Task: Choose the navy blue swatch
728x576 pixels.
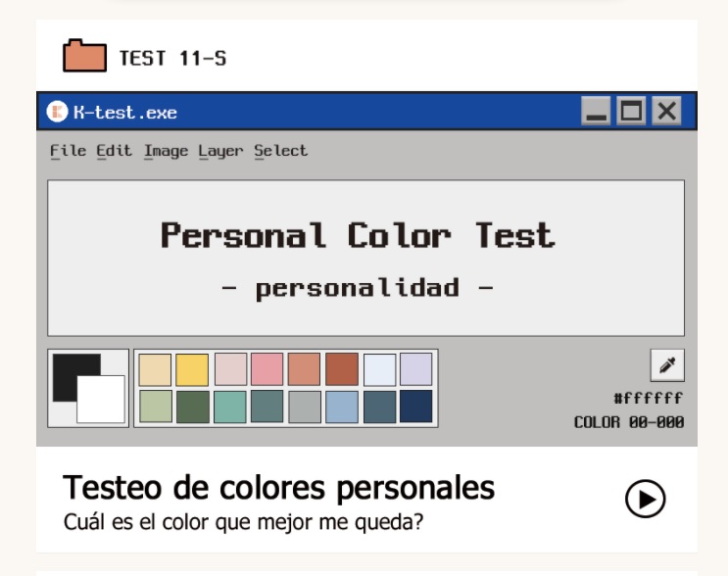Action: click(x=416, y=407)
